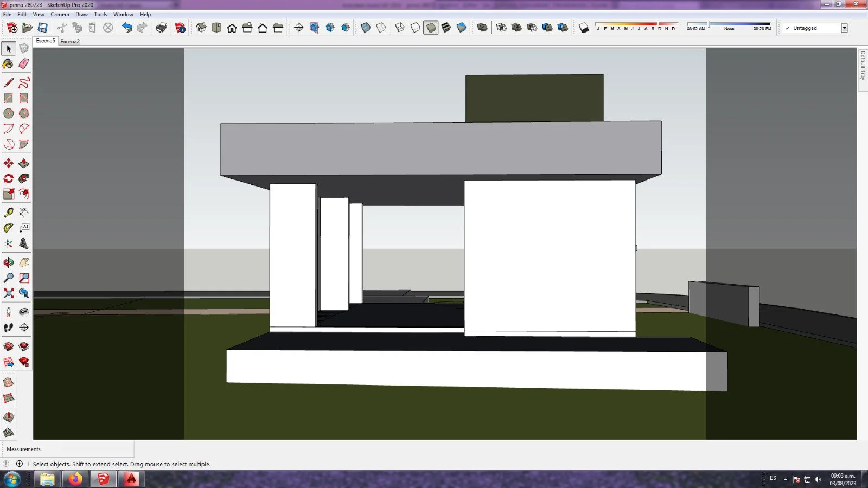Select the Pan hand tool
Image resolution: width=868 pixels, height=488 pixels.
[24, 262]
